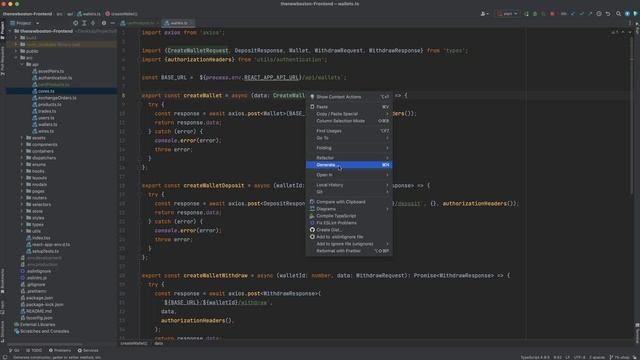Open trades.ts in project tree
Screen dimensions: 640x360
tap(44, 111)
